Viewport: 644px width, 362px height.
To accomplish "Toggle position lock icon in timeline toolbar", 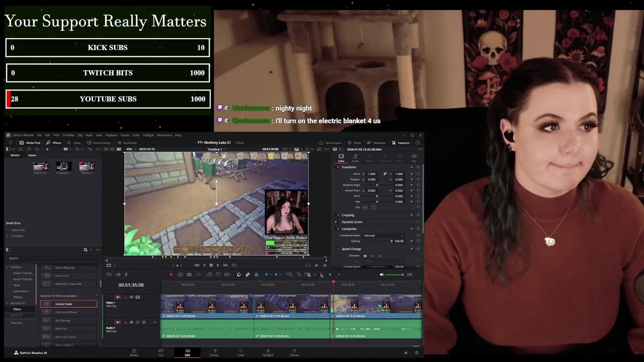I will click(x=256, y=275).
